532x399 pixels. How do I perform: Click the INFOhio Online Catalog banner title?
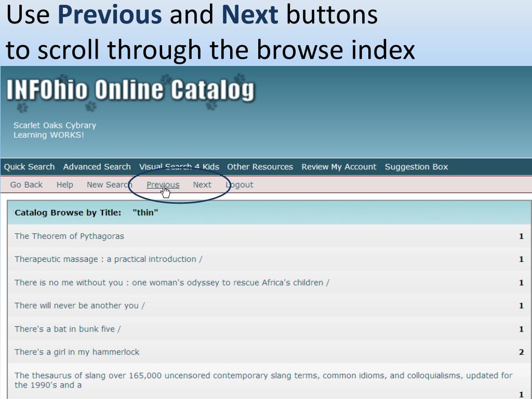130,90
